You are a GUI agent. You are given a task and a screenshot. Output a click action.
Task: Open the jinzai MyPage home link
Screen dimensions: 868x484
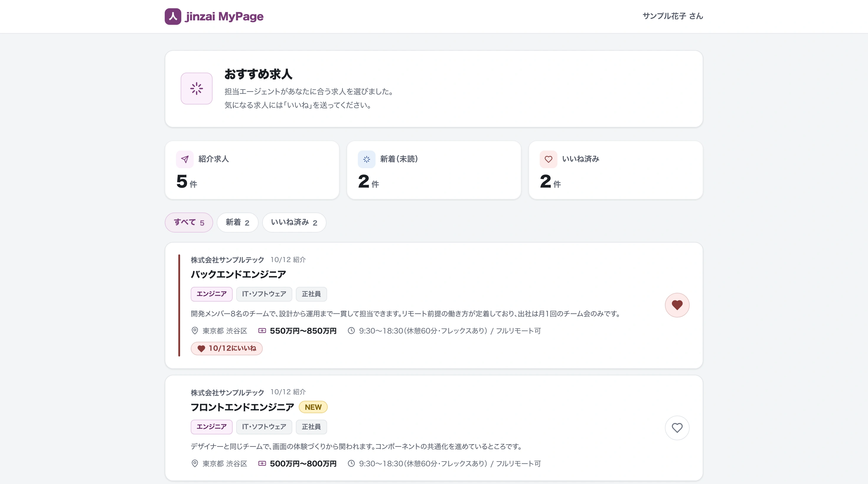coord(214,16)
